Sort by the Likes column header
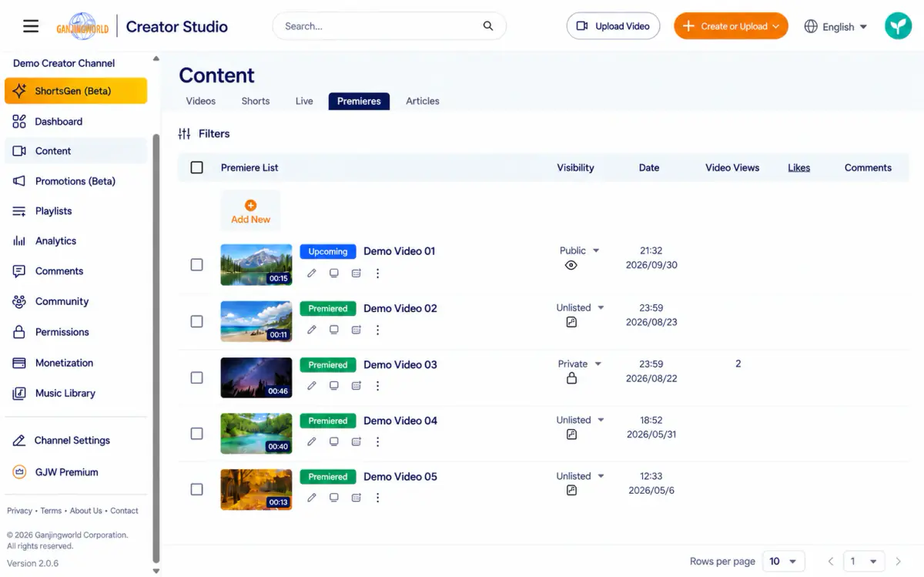The height and width of the screenshot is (577, 924). (798, 168)
